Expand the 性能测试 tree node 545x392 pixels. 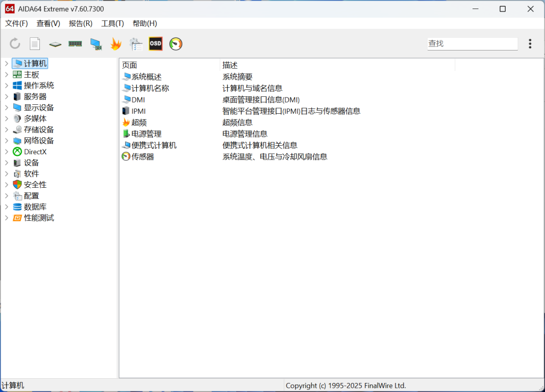(x=6, y=218)
